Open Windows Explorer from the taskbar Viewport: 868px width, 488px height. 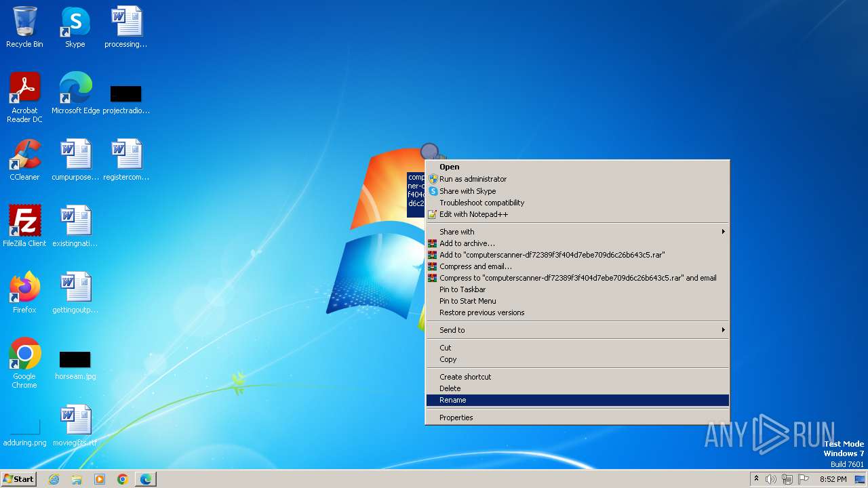(77, 479)
